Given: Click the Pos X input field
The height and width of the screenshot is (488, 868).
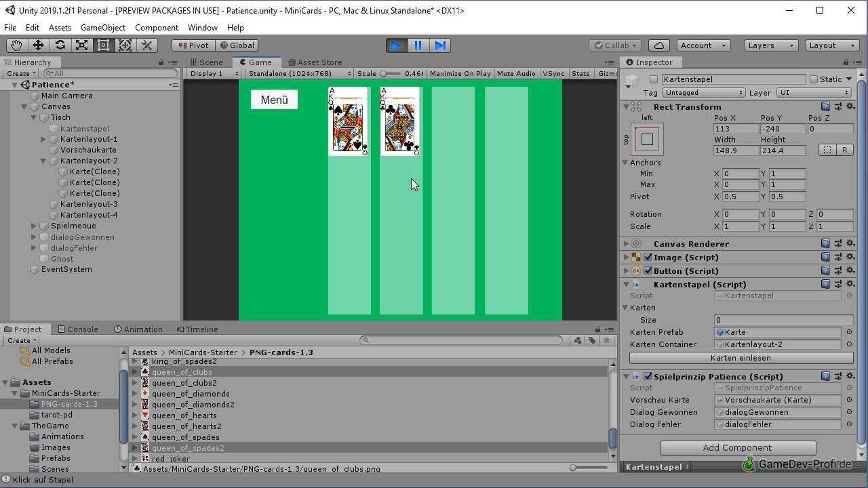Looking at the screenshot, I should [736, 129].
